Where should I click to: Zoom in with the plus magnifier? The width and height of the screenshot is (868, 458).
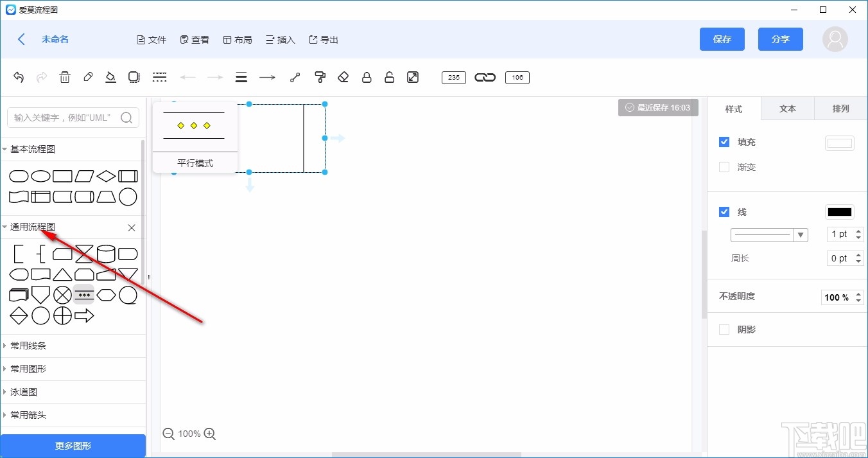pyautogui.click(x=209, y=434)
